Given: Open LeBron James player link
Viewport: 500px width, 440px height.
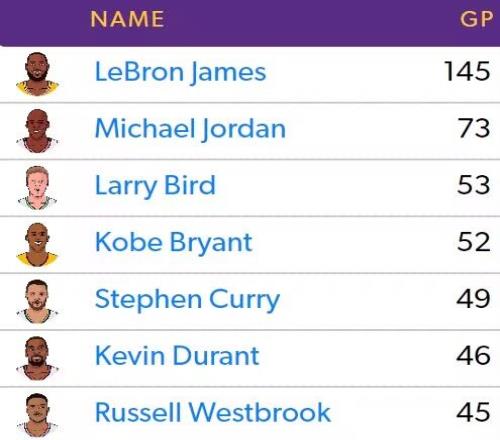Looking at the screenshot, I should pos(180,72).
